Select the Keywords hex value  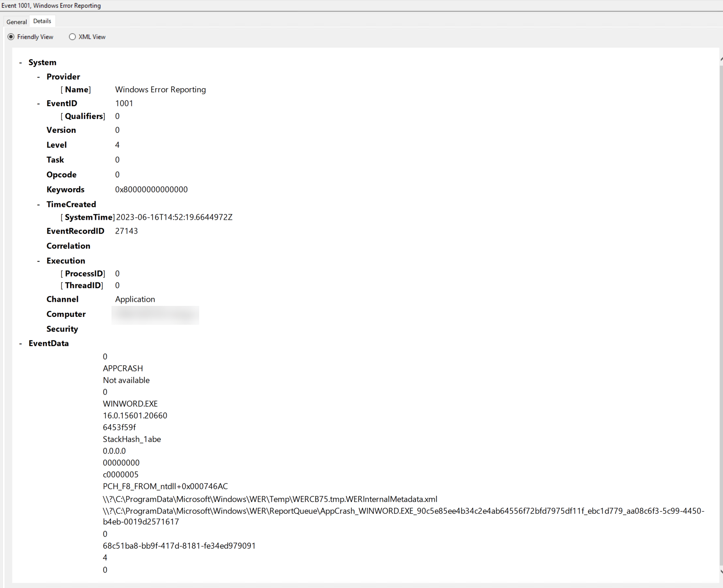click(151, 189)
